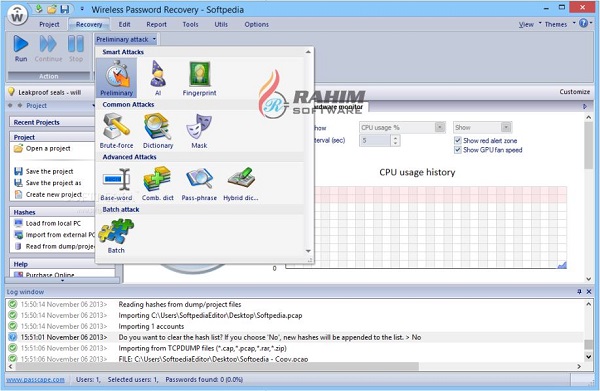Click the interval seconds stepper arrows
This screenshot has width=600, height=391.
coord(395,140)
